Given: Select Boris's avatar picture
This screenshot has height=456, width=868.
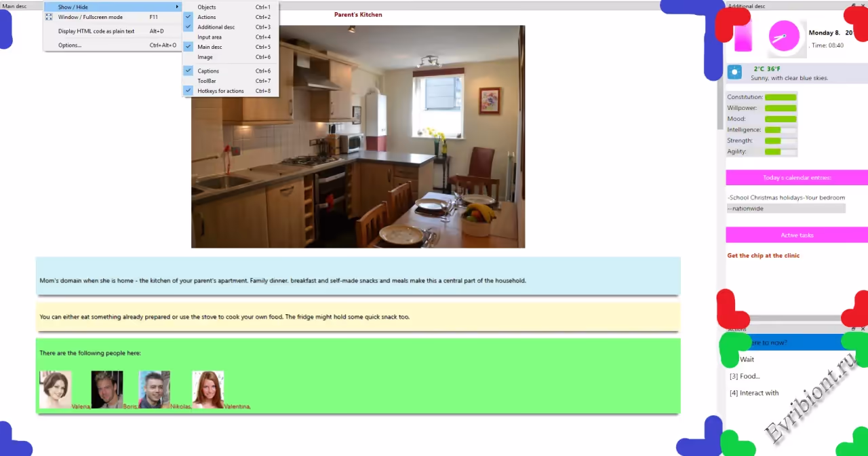Looking at the screenshot, I should click(107, 389).
